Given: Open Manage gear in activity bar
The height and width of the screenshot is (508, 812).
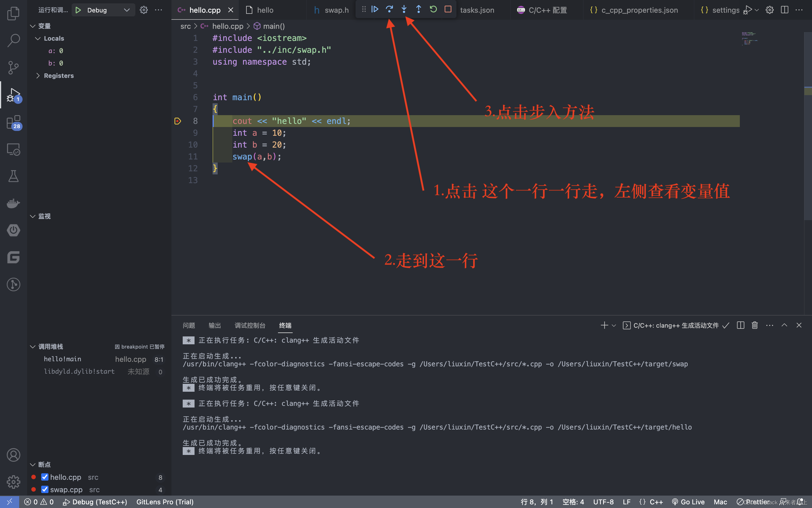Looking at the screenshot, I should tap(14, 482).
